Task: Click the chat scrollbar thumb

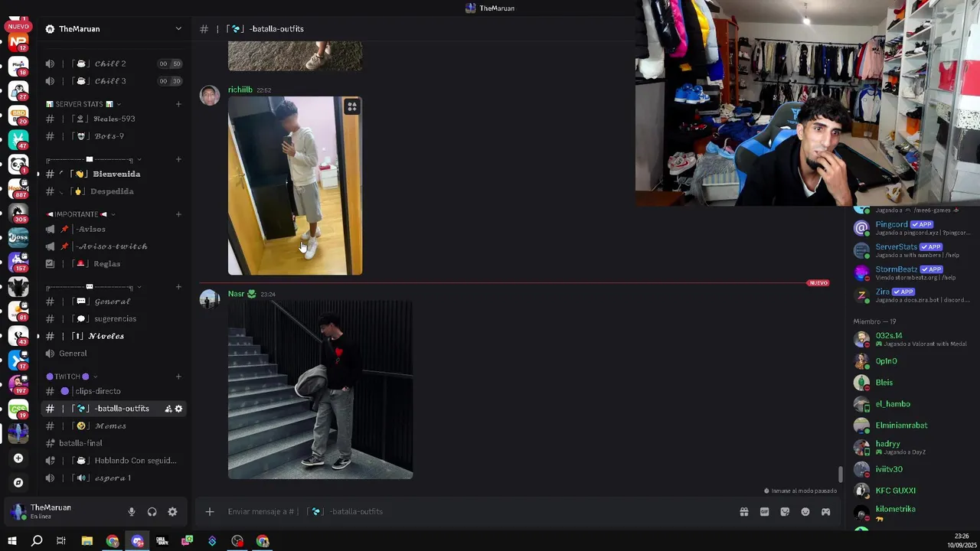Action: tap(840, 474)
